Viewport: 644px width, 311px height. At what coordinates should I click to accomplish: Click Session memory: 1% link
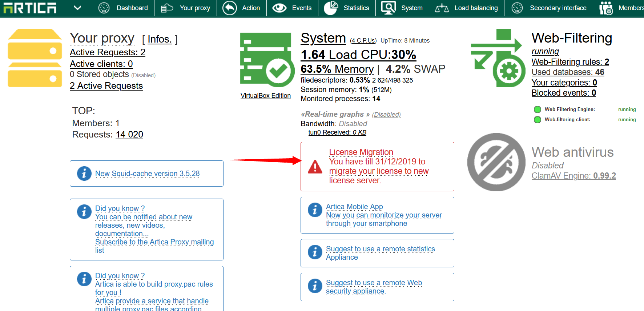pos(335,89)
